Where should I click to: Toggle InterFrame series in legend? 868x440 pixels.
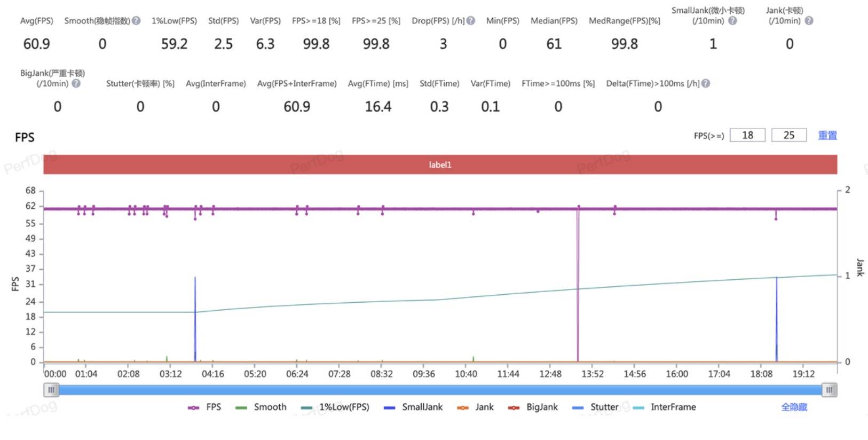[664, 407]
